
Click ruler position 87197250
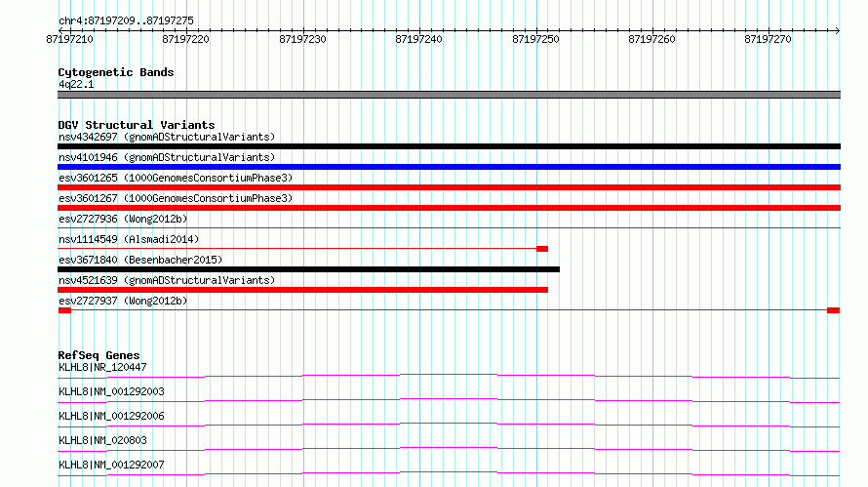[535, 39]
